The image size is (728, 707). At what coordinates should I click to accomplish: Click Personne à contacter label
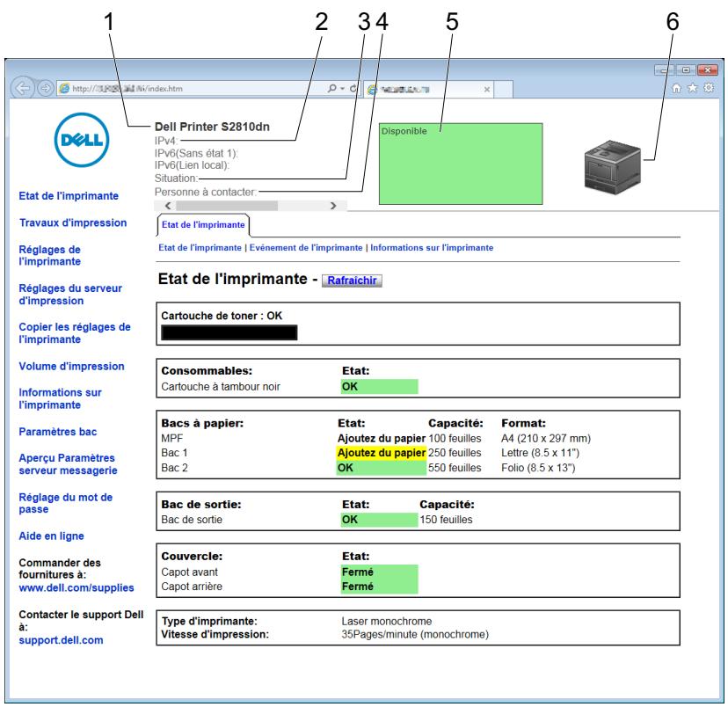point(205,192)
